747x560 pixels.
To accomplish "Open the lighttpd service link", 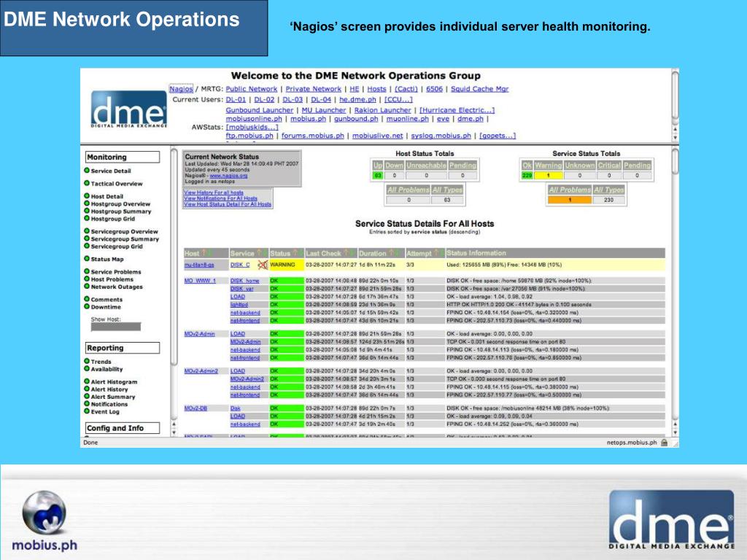I will point(239,304).
